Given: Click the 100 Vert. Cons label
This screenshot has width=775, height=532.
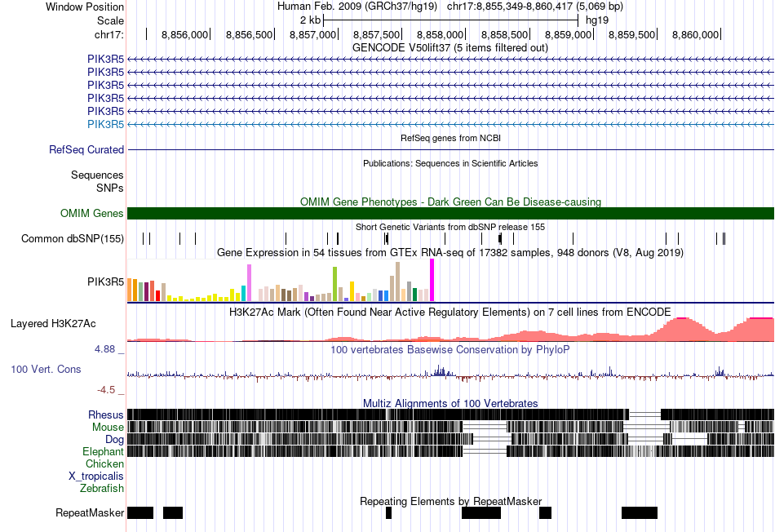Looking at the screenshot, I should [x=46, y=370].
